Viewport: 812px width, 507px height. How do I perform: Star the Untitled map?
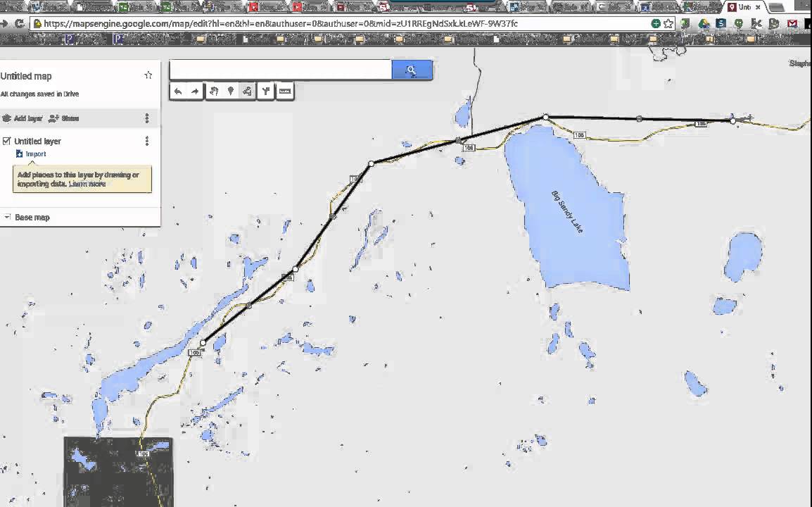coord(148,75)
